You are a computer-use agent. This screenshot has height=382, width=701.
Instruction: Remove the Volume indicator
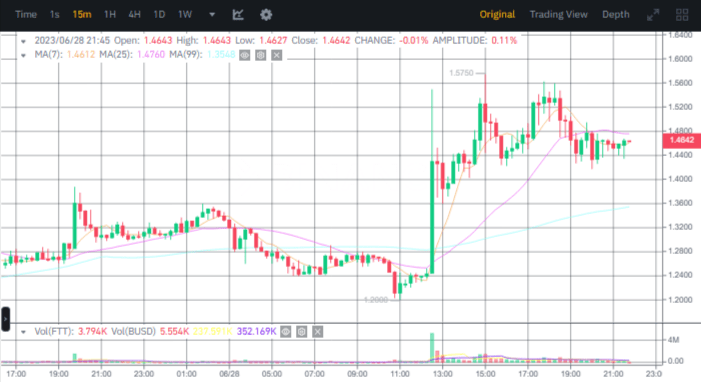click(317, 331)
